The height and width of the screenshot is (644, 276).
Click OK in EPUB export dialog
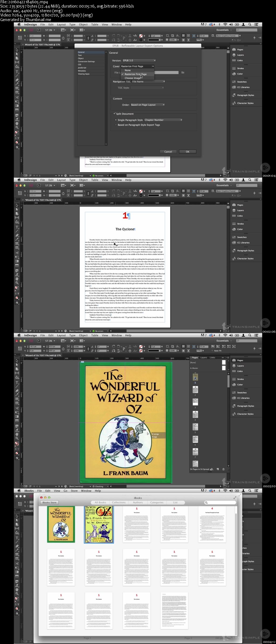pyautogui.click(x=188, y=152)
